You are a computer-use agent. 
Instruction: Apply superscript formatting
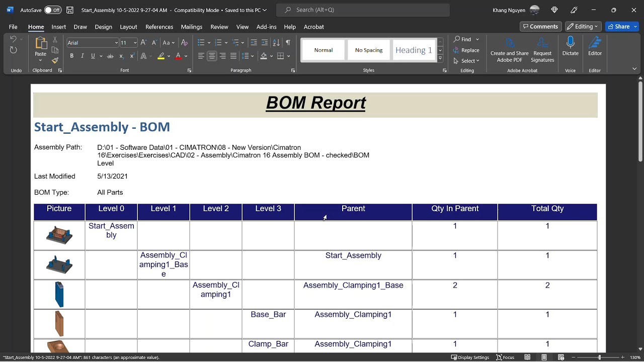click(x=132, y=56)
